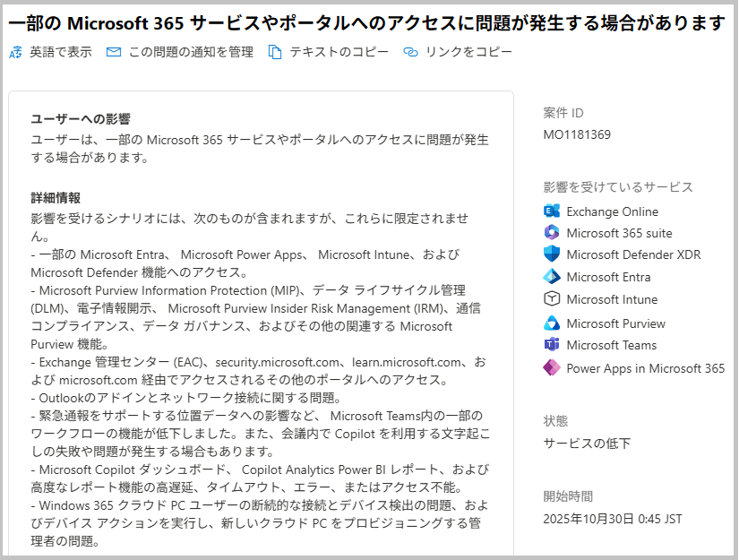Click the 影響を受けているサービス heading
This screenshot has height=560, width=739.
618,187
